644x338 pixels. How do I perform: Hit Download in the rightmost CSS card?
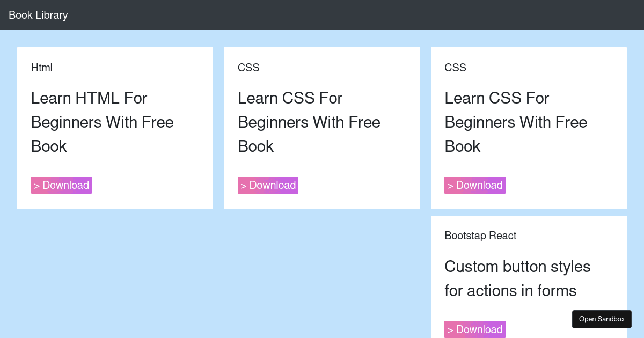475,185
